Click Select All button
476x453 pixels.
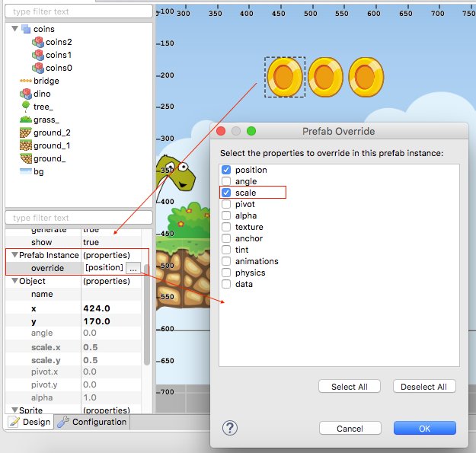coord(350,387)
